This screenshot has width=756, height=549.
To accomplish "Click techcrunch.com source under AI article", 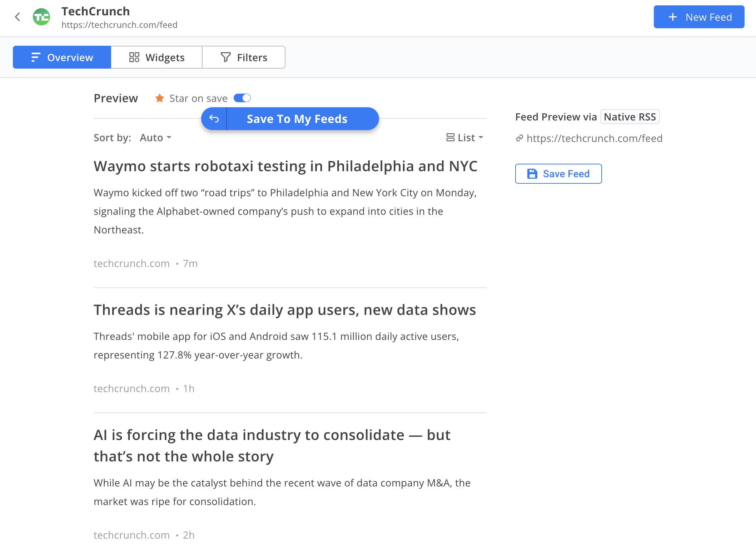I will click(x=131, y=535).
